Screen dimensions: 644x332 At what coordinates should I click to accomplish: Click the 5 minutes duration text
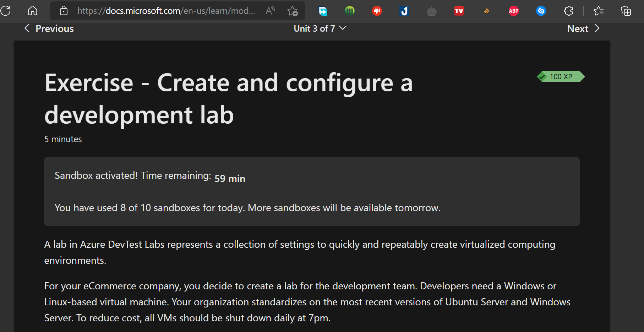coord(63,139)
